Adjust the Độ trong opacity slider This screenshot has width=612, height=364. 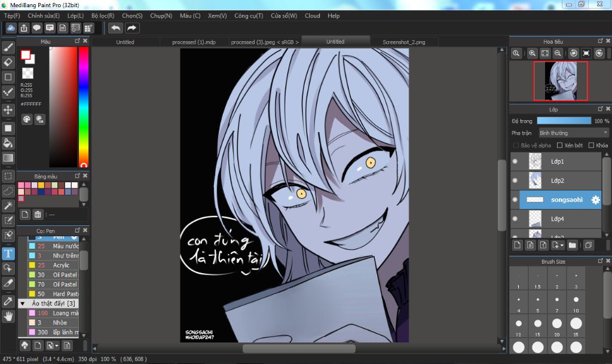tap(564, 121)
